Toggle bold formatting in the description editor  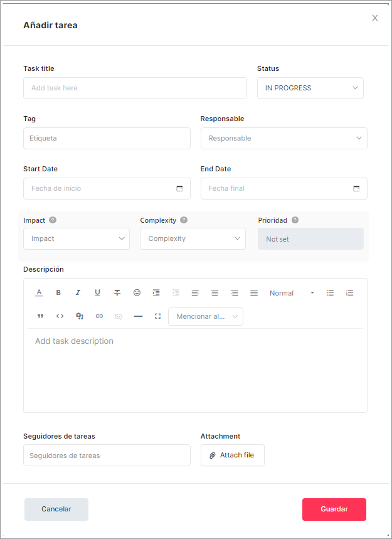click(58, 292)
